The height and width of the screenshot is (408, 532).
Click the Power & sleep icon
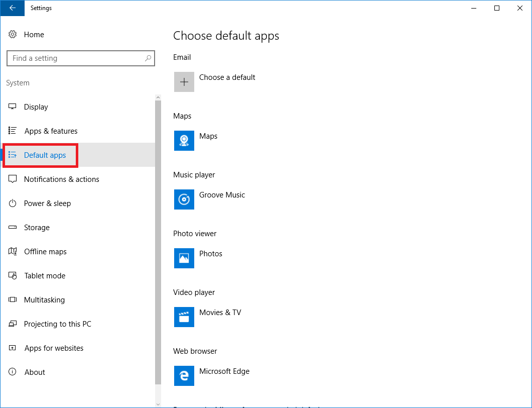pyautogui.click(x=13, y=203)
